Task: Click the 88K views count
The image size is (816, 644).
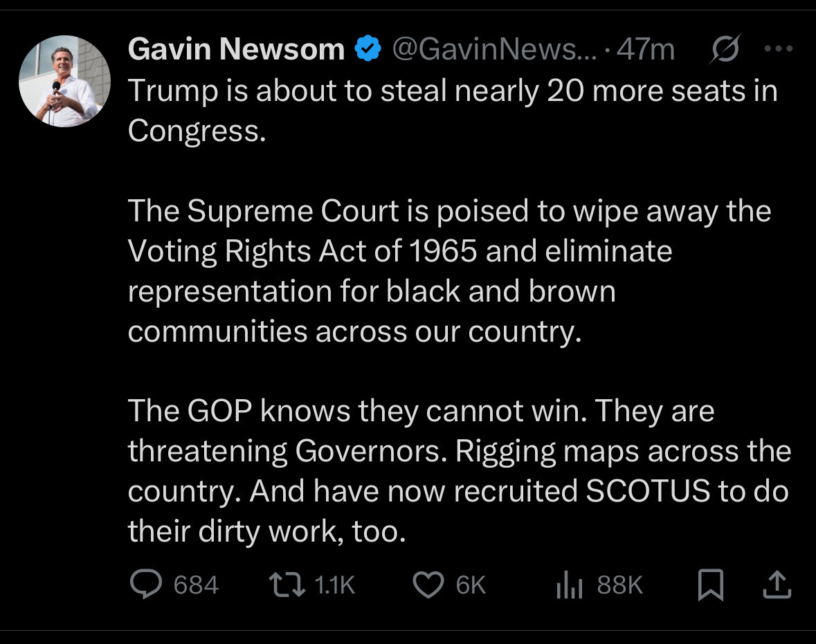Action: (620, 586)
